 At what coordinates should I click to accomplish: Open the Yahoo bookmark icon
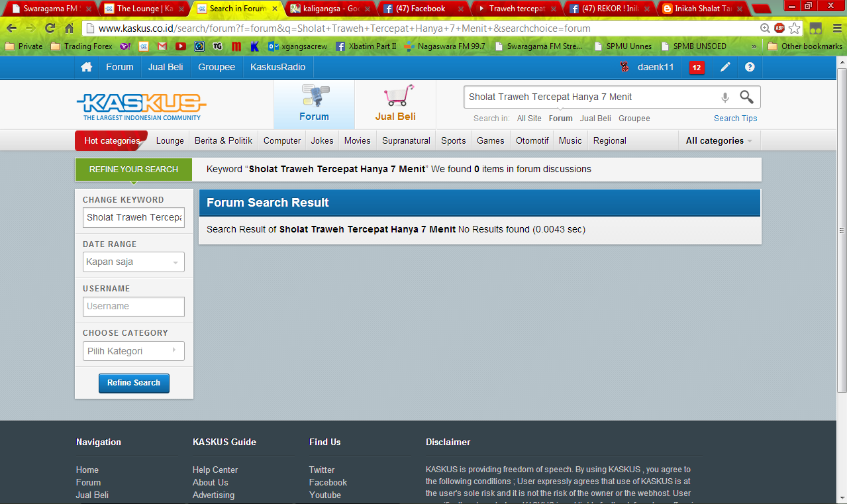(x=125, y=46)
